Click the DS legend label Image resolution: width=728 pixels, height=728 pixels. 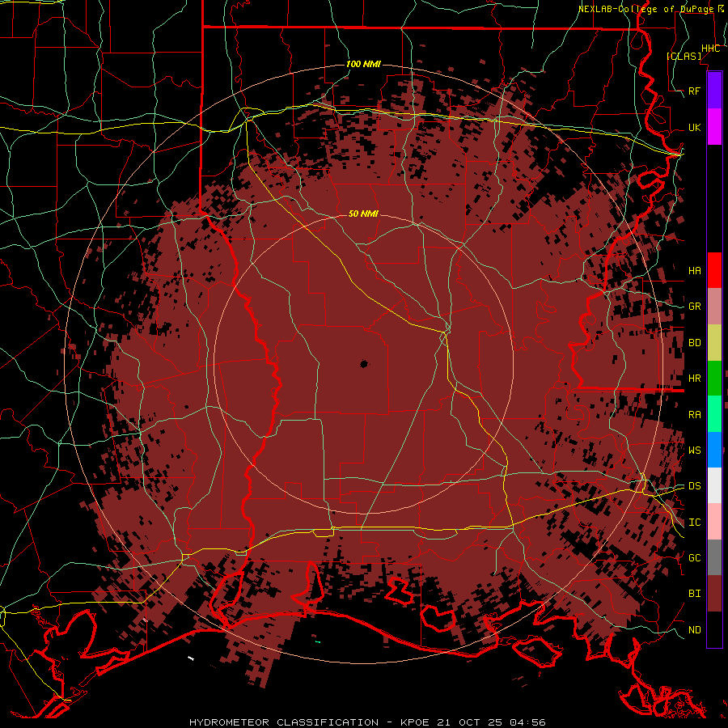click(x=694, y=486)
